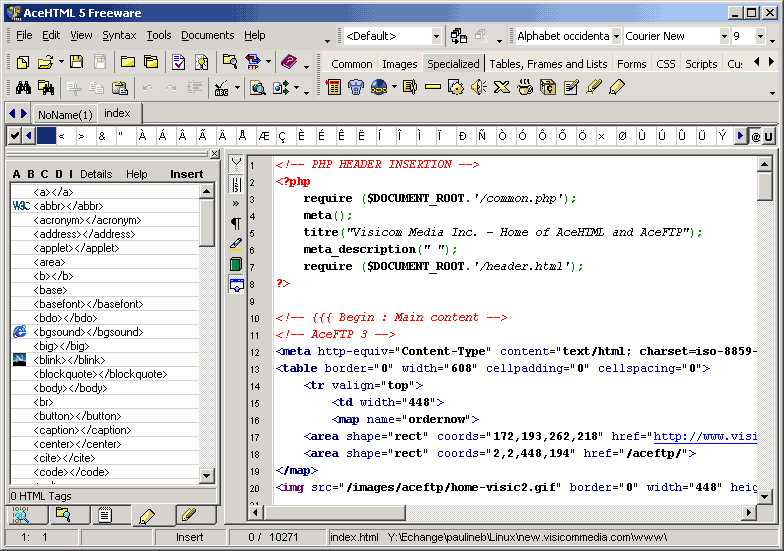The image size is (784, 551).
Task: Click the vertical scrollbar thumb of tag list
Action: tap(206, 222)
